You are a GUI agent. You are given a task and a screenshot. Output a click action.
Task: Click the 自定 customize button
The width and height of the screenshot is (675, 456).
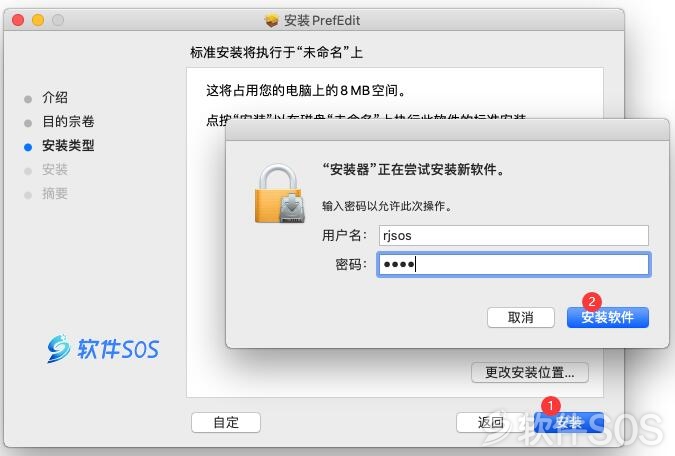226,422
